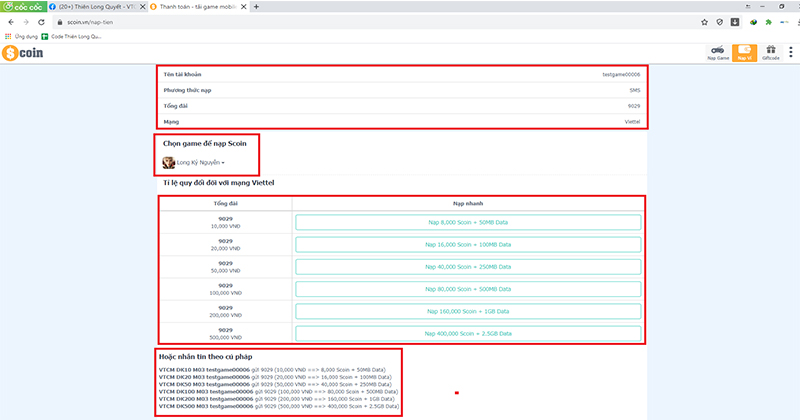Click the 50,000 VND table cell
The height and width of the screenshot is (420, 800).
[226, 267]
